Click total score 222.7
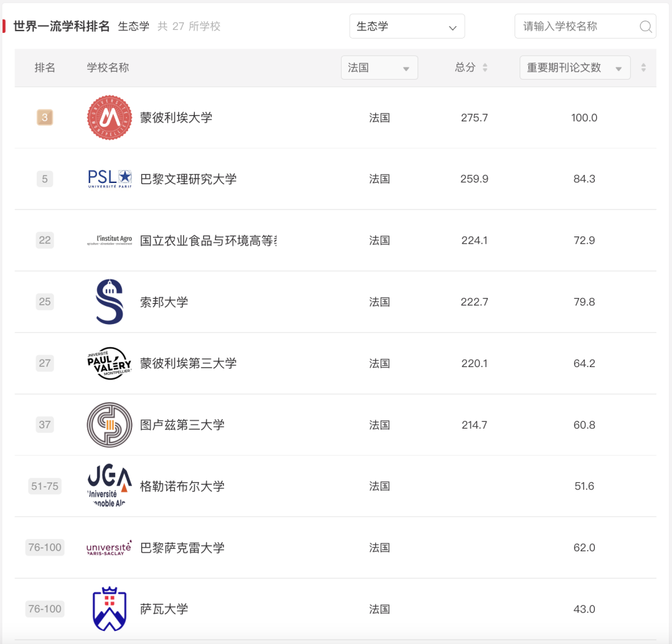This screenshot has height=644, width=672. 474,302
